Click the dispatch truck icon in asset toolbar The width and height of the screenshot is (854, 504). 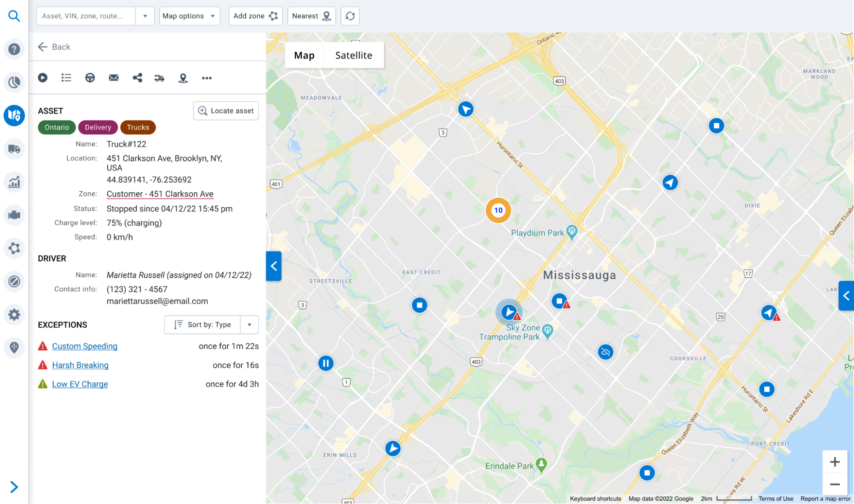point(159,78)
